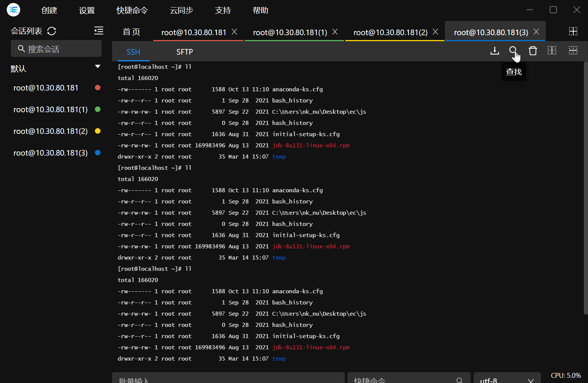Click the first "total 166020" line
The image size is (588, 383).
(138, 78)
